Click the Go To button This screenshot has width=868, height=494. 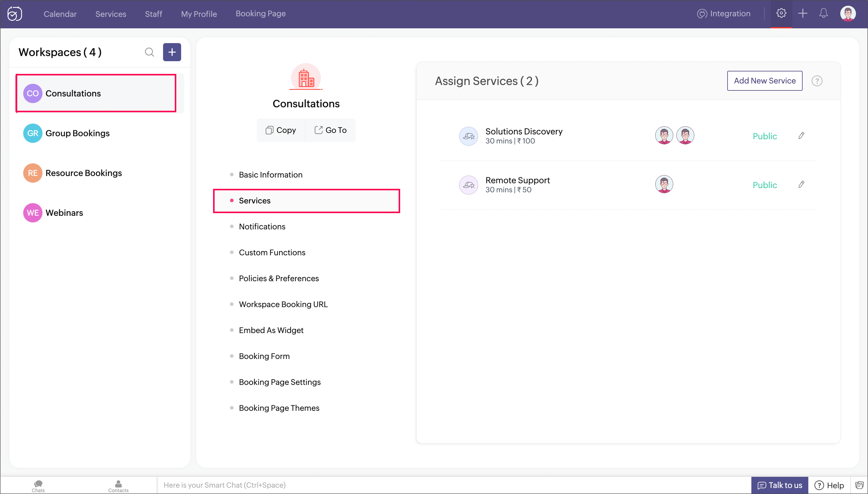pos(331,130)
